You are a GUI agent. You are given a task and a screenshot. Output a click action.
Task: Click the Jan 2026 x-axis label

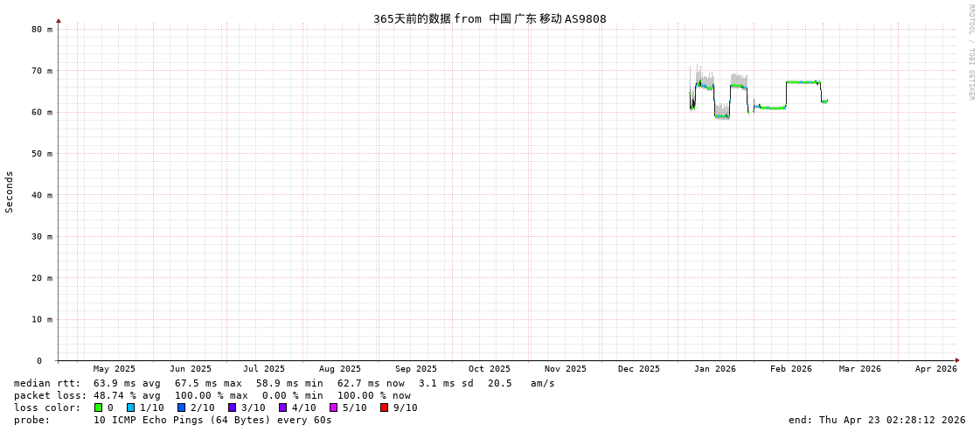click(714, 369)
